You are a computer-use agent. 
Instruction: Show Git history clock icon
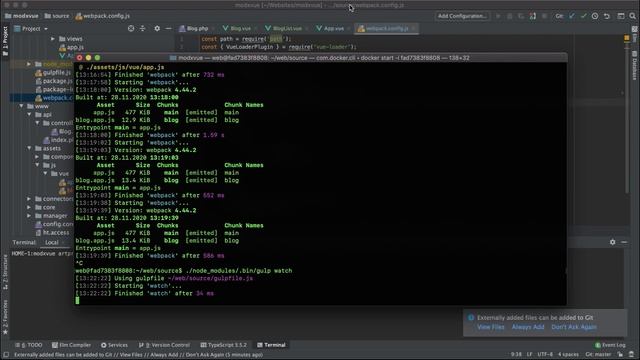pyautogui.click(x=595, y=16)
